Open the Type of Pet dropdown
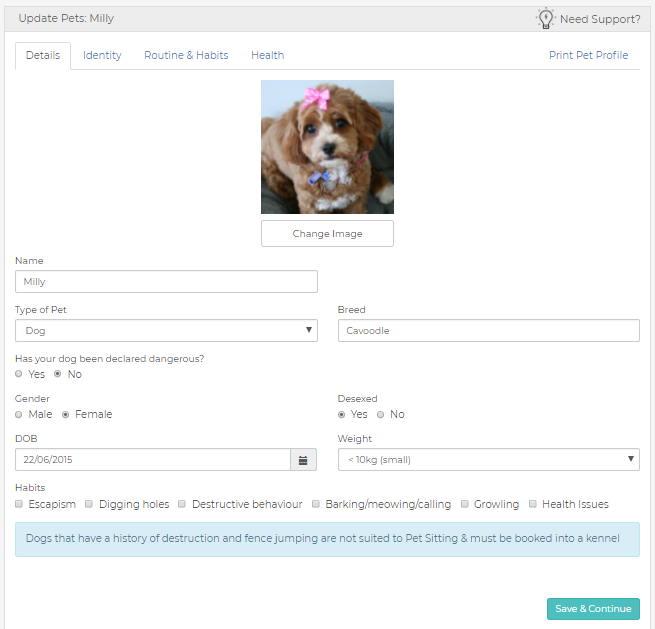The image size is (655, 629). click(x=166, y=331)
